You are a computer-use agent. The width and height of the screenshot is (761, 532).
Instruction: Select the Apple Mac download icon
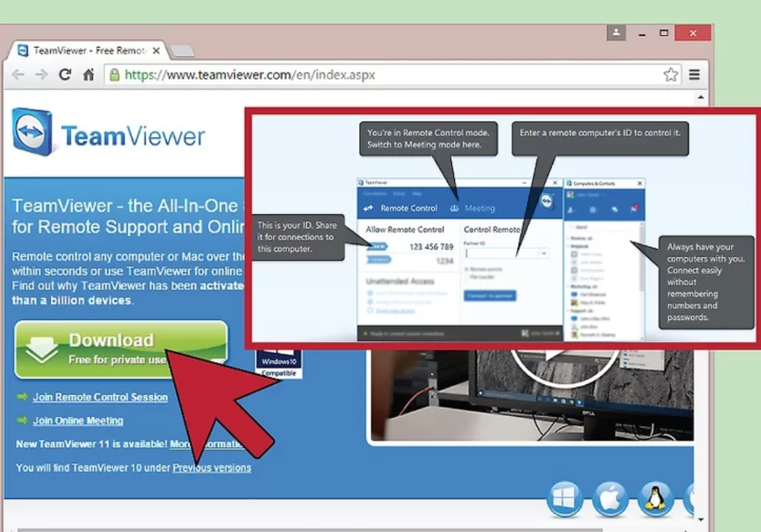pos(610,498)
